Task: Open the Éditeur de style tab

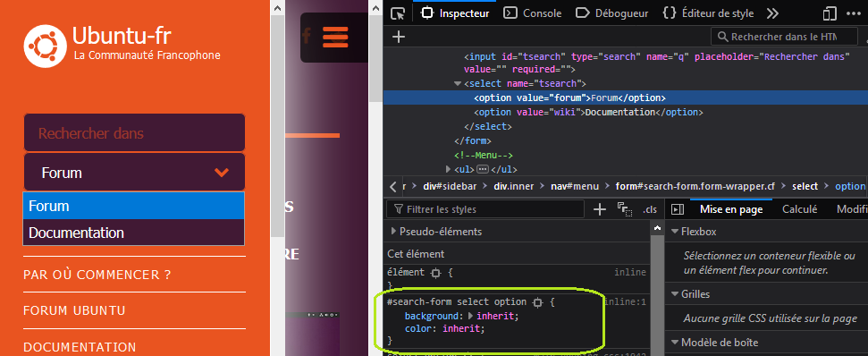Action: coord(708,13)
